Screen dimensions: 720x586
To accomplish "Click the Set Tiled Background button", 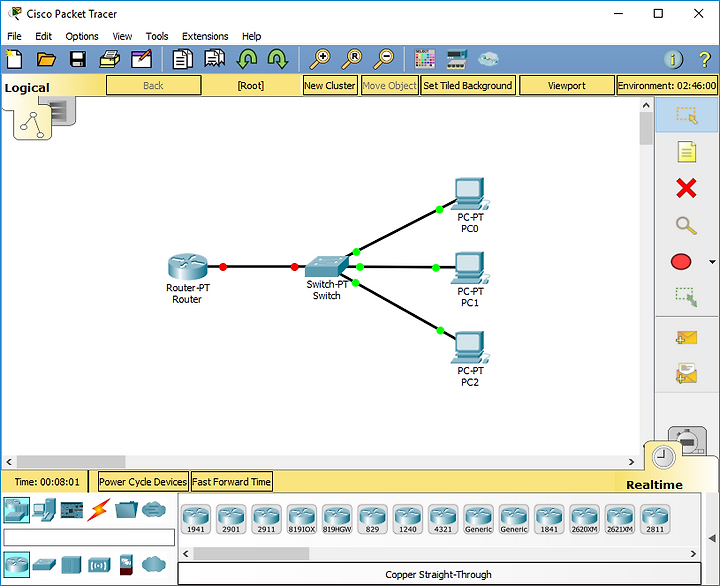I will point(467,85).
